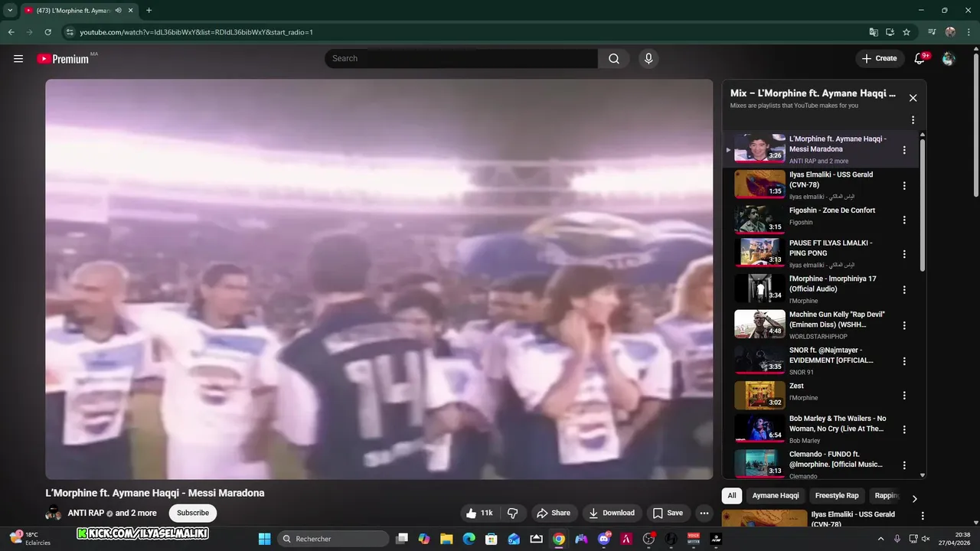Go back in browser history

(11, 32)
